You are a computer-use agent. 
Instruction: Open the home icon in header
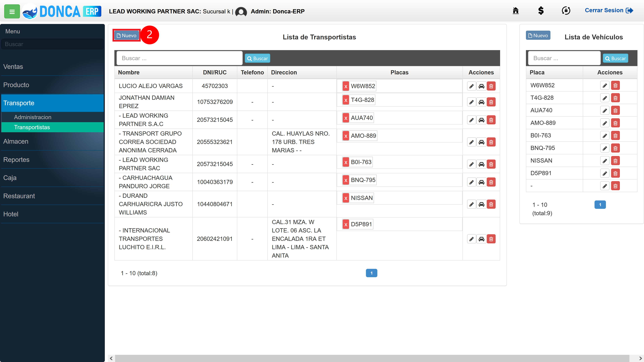click(516, 11)
